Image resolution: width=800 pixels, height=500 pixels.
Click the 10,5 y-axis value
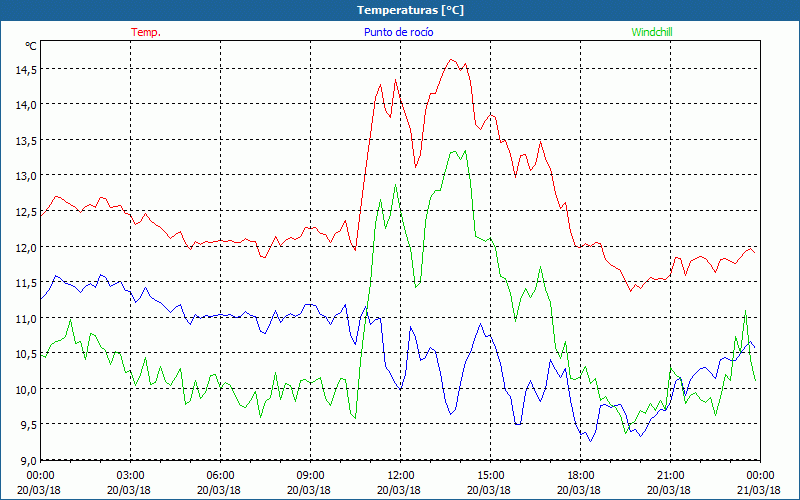point(26,355)
